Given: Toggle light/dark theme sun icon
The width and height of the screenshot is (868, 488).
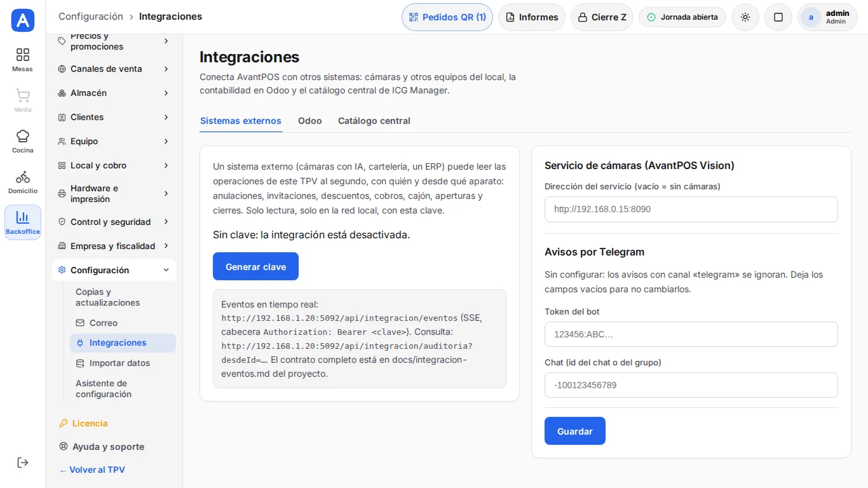Looking at the screenshot, I should point(745,17).
